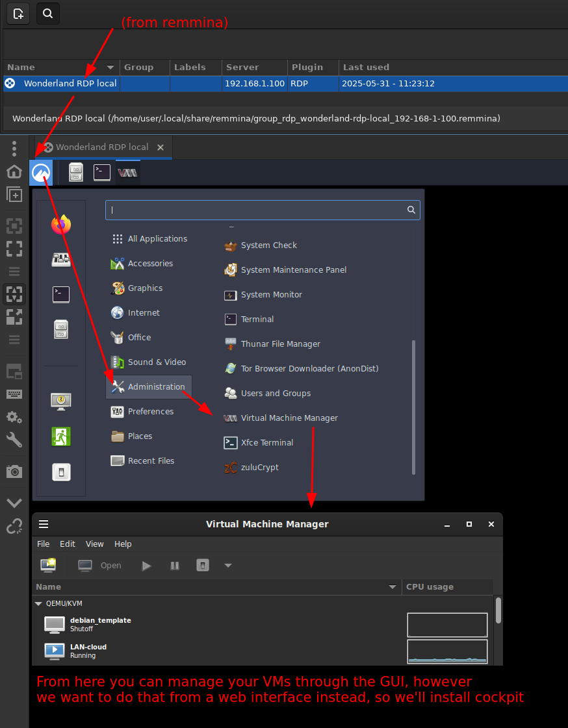The image size is (568, 728).
Task: Click Virtual Machine Manager taskbar button
Action: 127,173
